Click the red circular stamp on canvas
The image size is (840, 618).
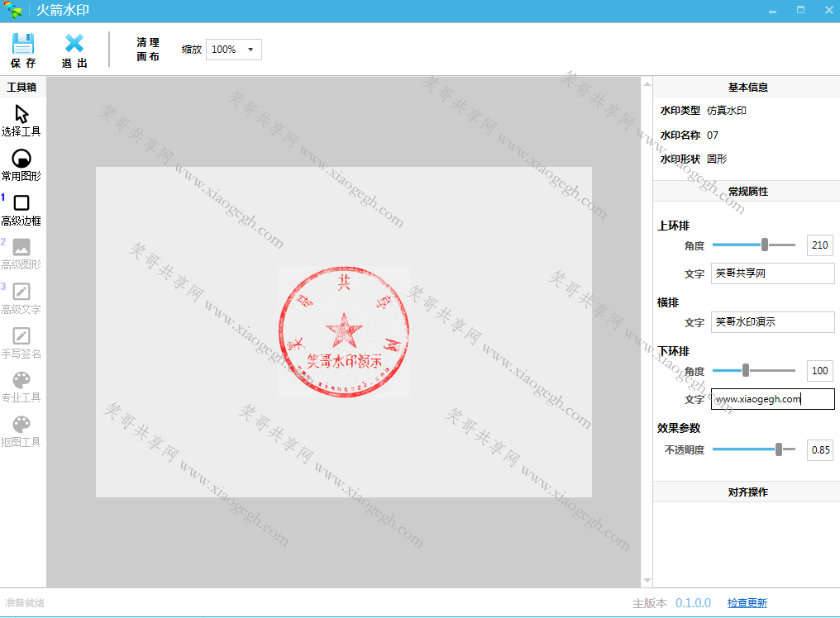(344, 332)
